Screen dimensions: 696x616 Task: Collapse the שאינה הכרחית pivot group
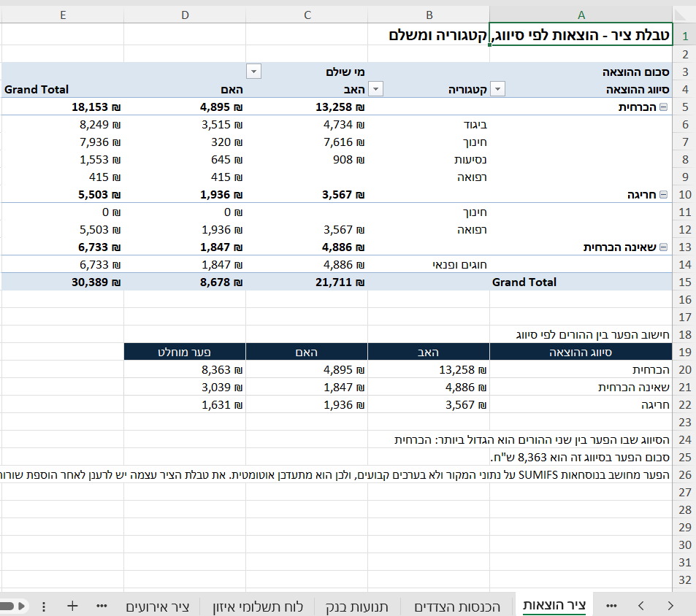coord(664,247)
